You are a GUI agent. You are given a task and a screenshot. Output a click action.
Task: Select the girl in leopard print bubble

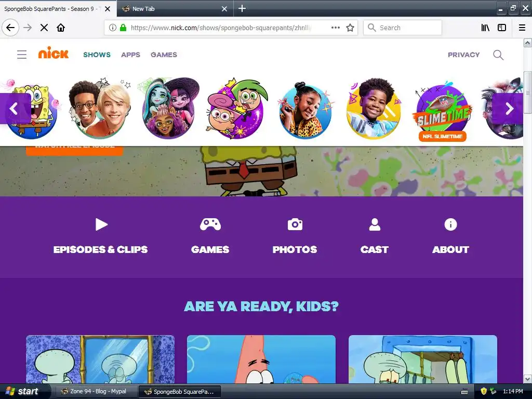(x=305, y=110)
